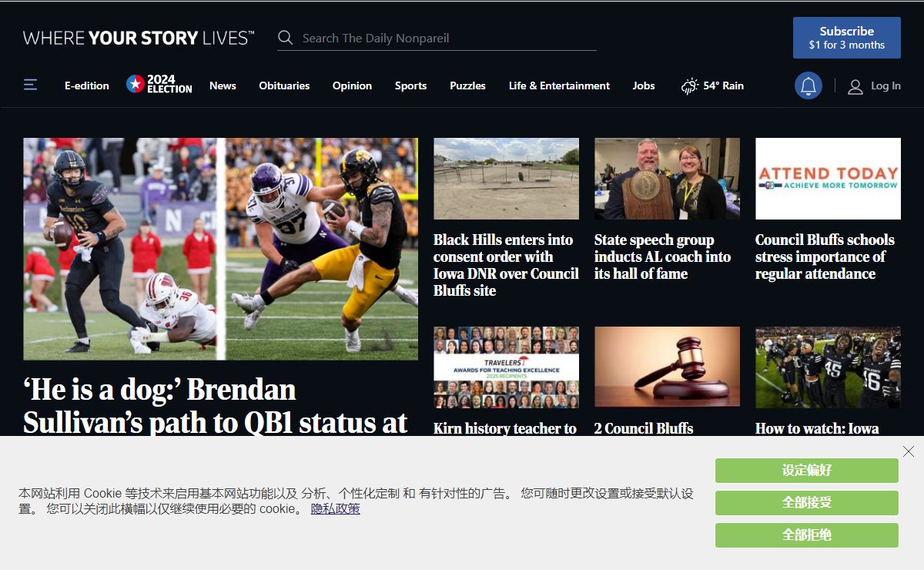This screenshot has width=924, height=570.
Task: Open the 隐私政策 privacy policy link
Action: 336,508
